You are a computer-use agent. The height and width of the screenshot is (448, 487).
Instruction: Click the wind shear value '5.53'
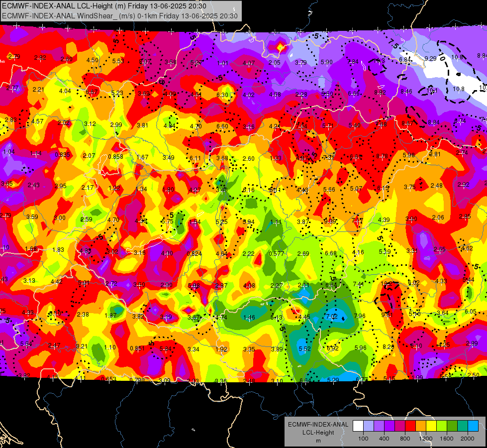[118, 61]
